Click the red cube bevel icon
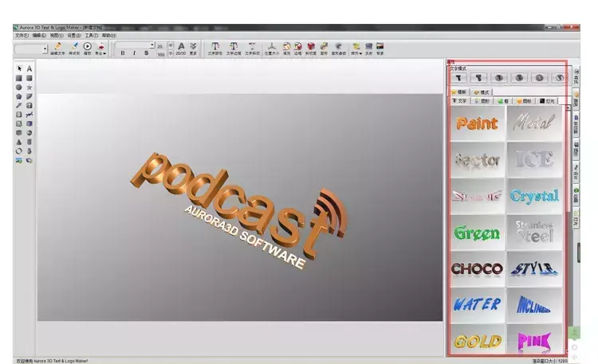 311,46
